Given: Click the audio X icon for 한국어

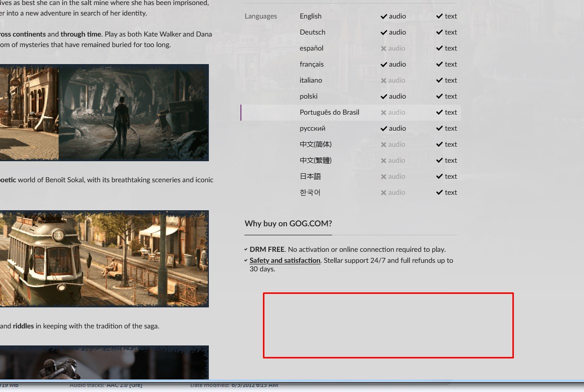Looking at the screenshot, I should pyautogui.click(x=384, y=192).
